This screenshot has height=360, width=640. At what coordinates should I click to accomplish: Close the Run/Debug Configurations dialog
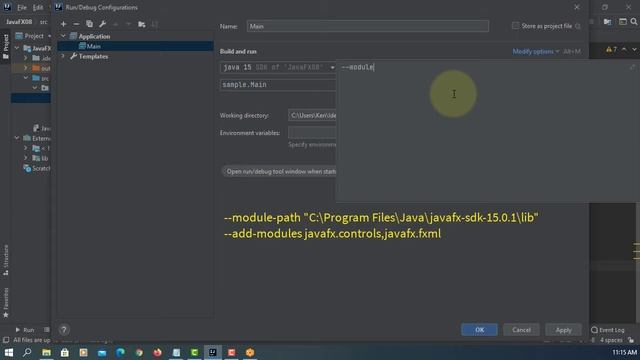tap(577, 7)
